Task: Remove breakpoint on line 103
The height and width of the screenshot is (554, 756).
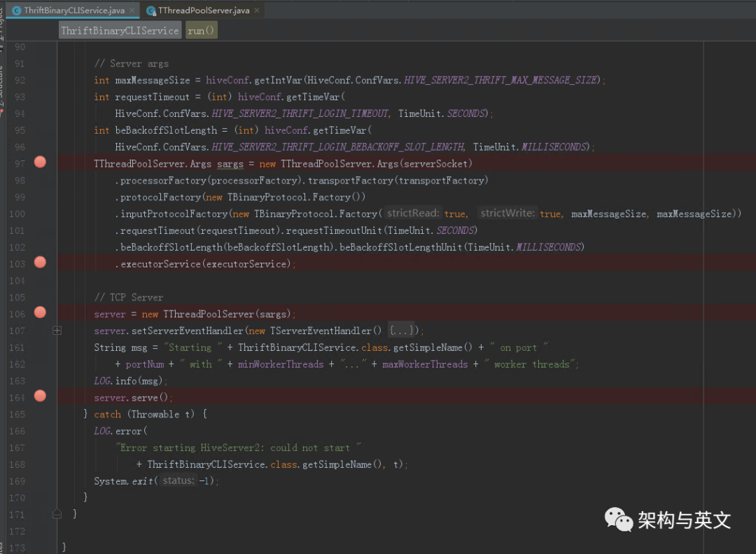Action: tap(40, 263)
